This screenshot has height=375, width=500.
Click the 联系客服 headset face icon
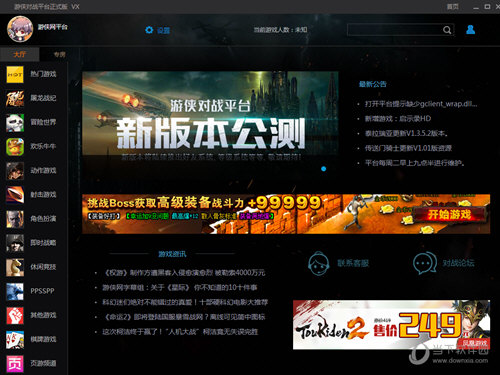318,263
